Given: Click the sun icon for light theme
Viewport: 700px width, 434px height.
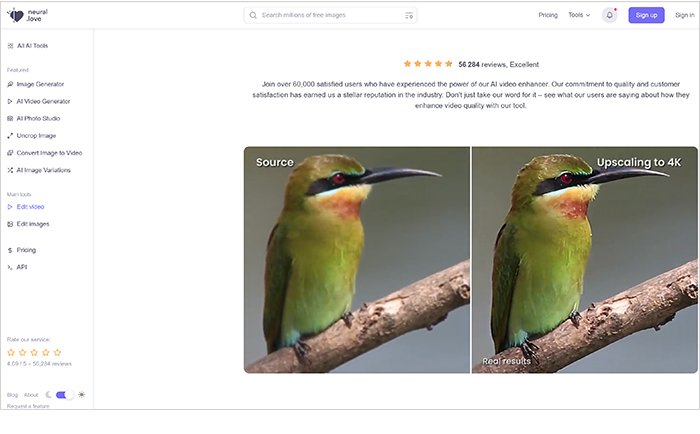Looking at the screenshot, I should tap(81, 395).
